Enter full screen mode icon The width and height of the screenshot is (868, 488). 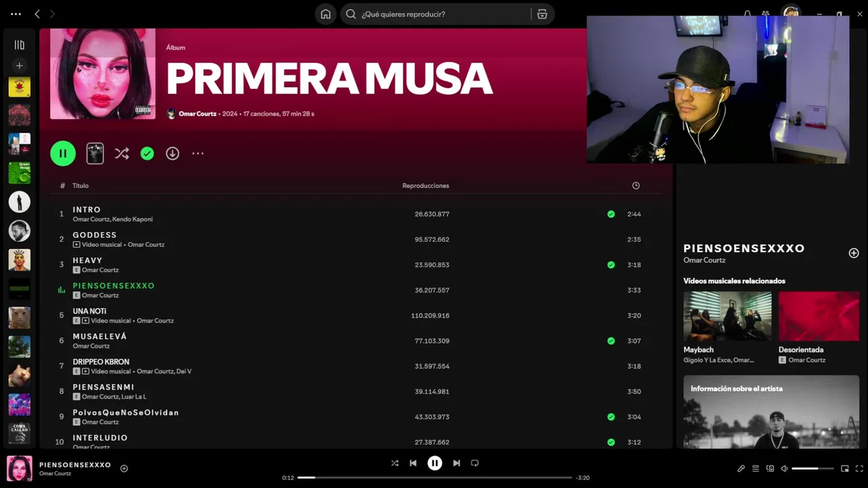(859, 468)
